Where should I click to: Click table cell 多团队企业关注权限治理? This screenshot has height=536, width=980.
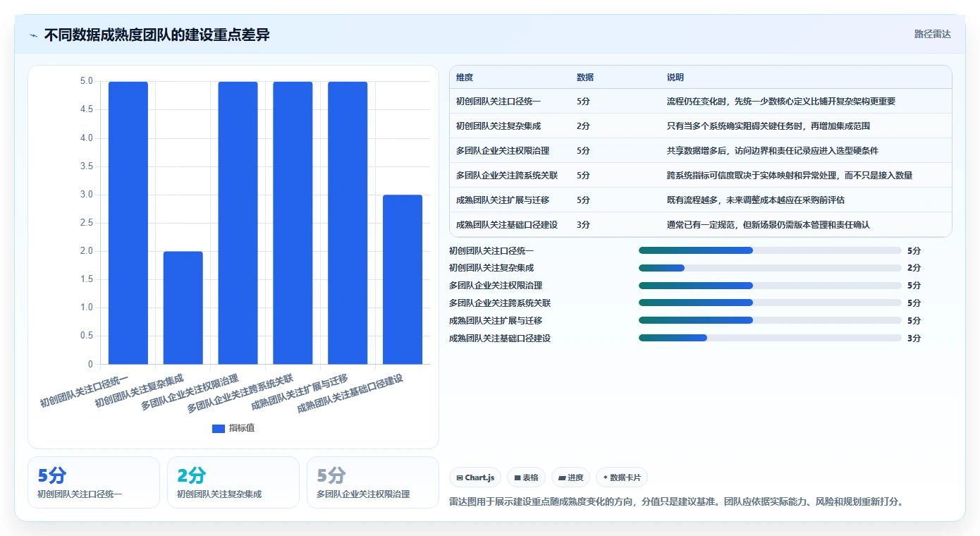point(503,151)
